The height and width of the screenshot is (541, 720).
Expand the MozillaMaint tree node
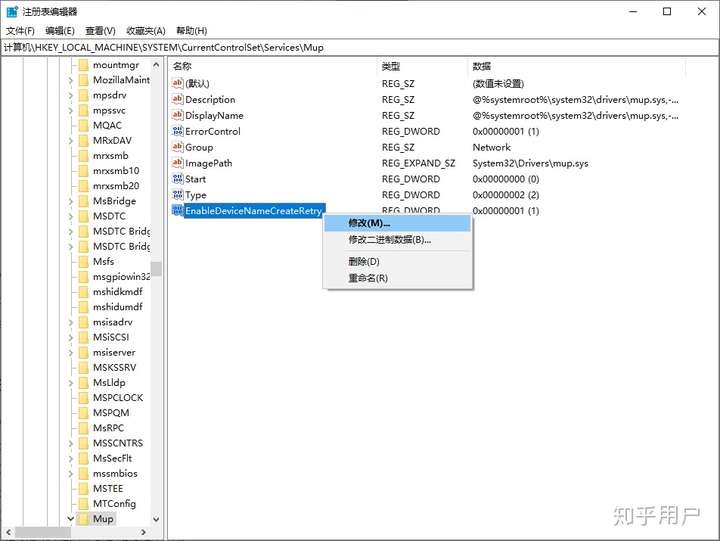coord(71,80)
